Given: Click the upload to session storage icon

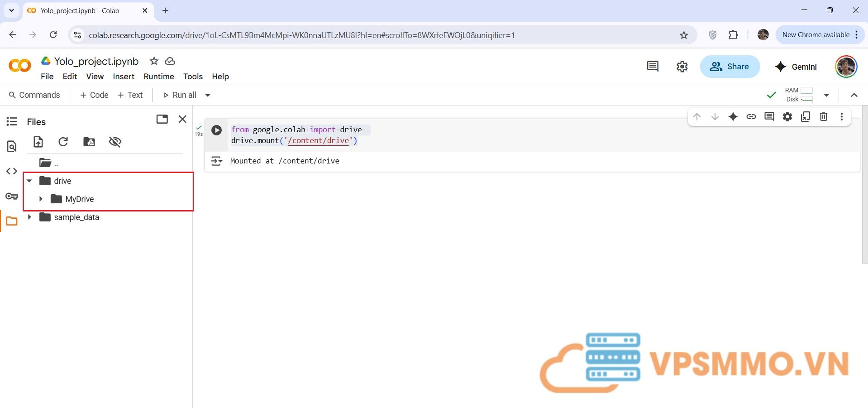Looking at the screenshot, I should tap(38, 142).
